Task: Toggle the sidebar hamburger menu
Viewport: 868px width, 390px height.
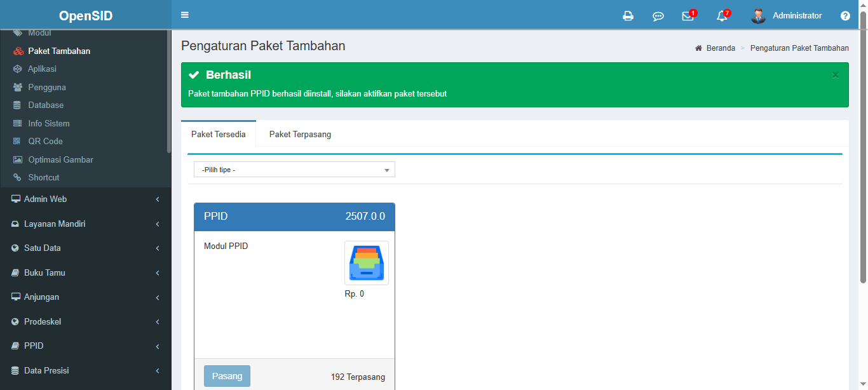Action: (185, 15)
